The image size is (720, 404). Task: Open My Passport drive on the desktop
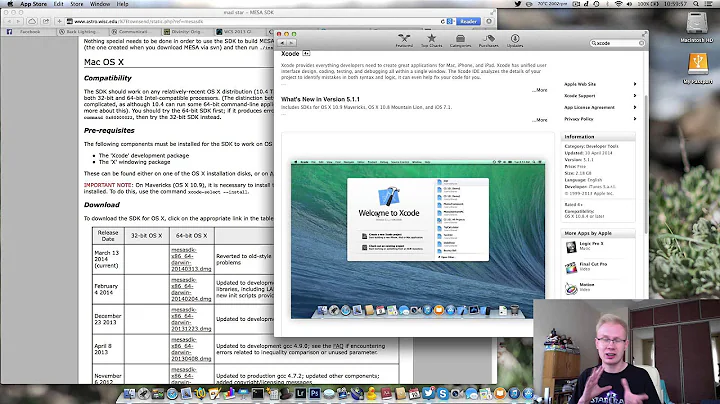[x=698, y=68]
